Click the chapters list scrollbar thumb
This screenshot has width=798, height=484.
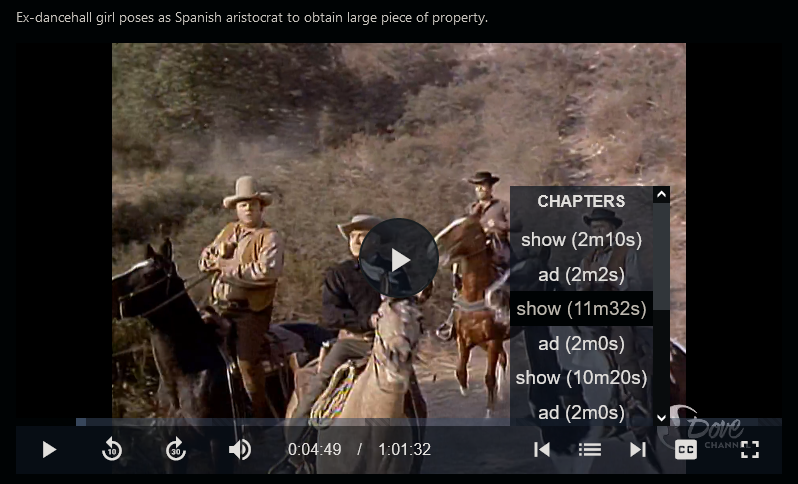[661, 256]
